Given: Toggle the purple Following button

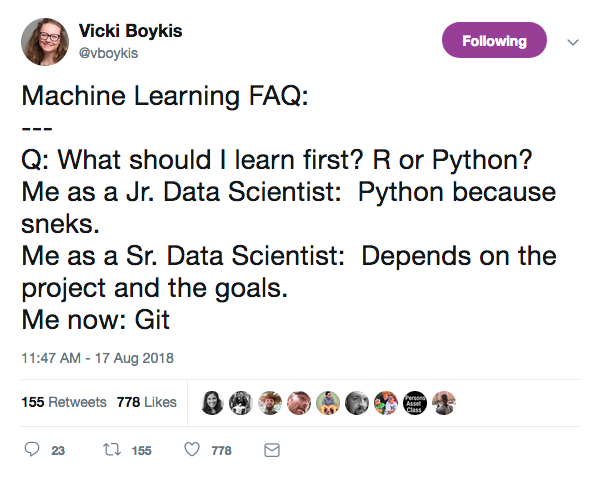Looking at the screenshot, I should point(494,40).
